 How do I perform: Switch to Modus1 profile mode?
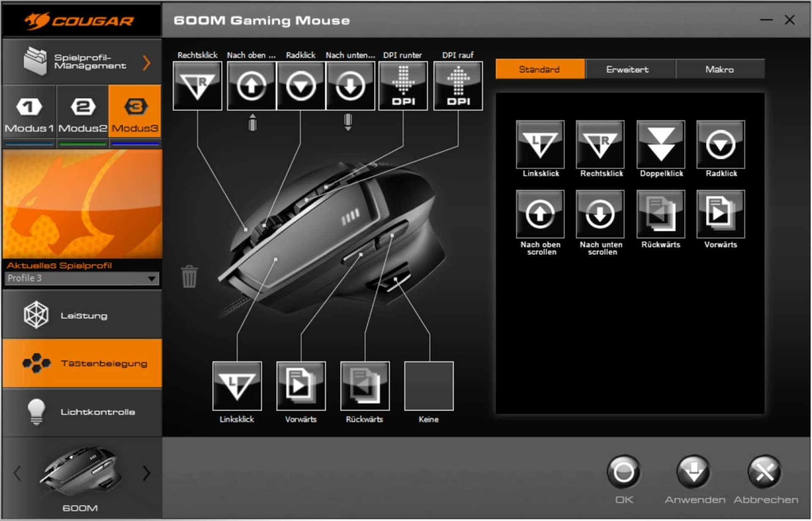[29, 112]
